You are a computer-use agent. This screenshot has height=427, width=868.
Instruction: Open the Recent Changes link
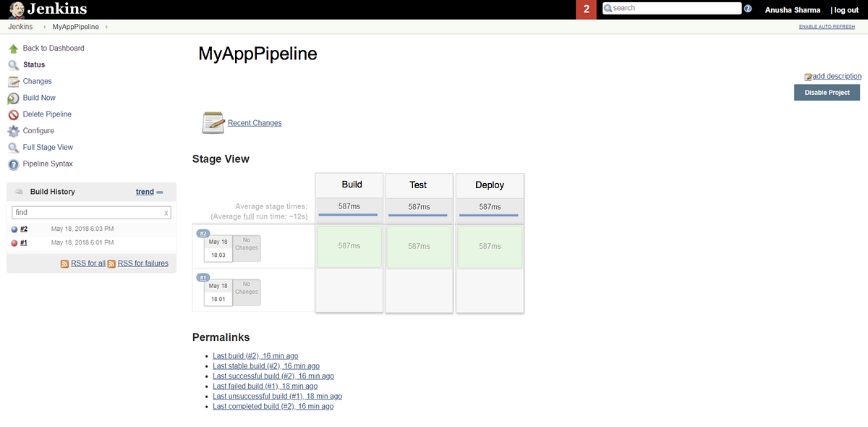(255, 123)
